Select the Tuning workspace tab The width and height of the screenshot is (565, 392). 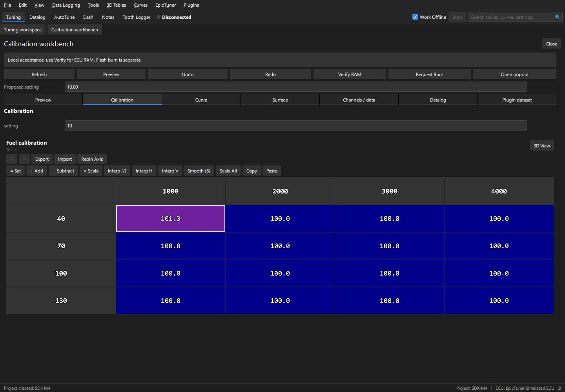click(23, 30)
